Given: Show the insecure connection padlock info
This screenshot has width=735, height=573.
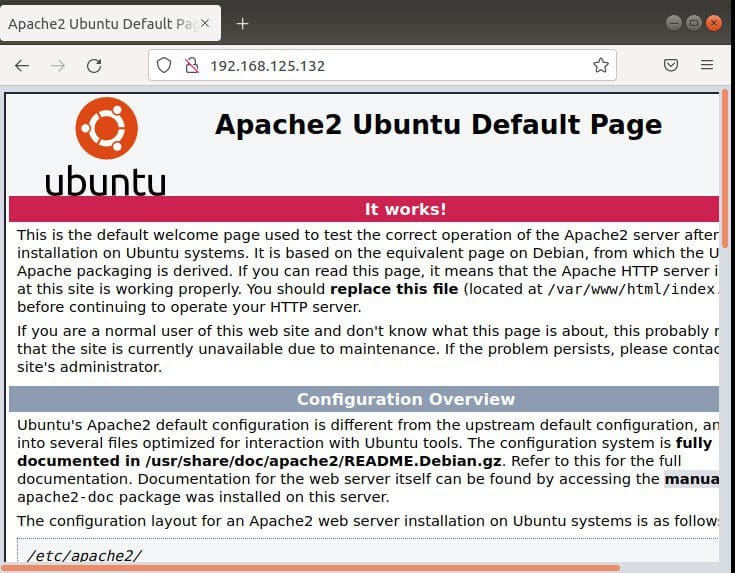Looking at the screenshot, I should 191,65.
